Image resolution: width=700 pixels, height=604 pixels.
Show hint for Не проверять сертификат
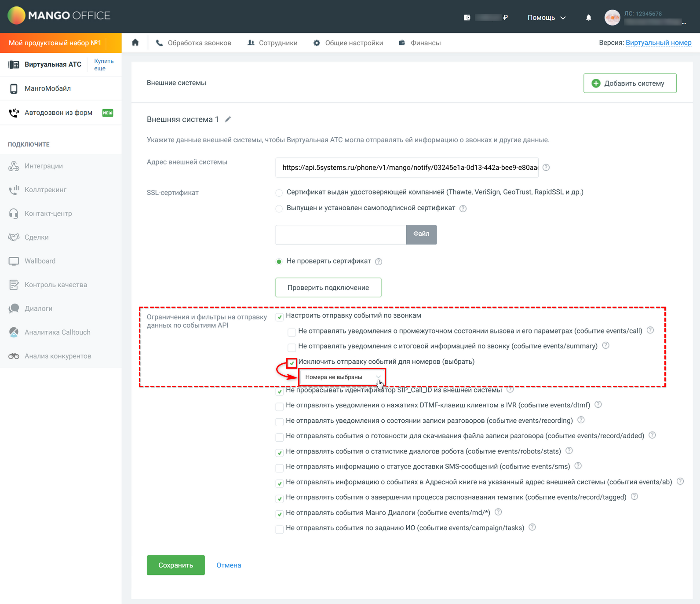379,262
